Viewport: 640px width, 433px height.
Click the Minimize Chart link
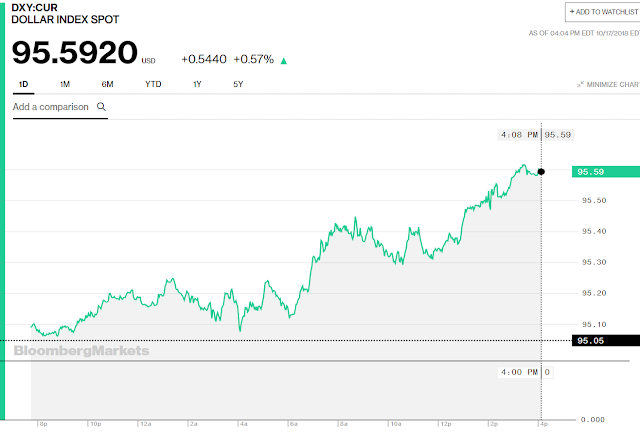609,84
